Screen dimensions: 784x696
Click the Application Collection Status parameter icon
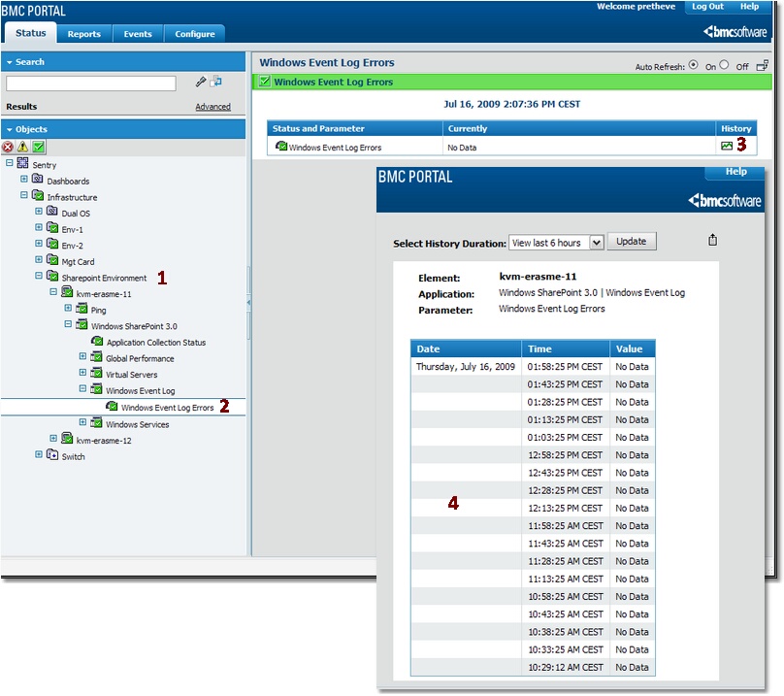(97, 341)
